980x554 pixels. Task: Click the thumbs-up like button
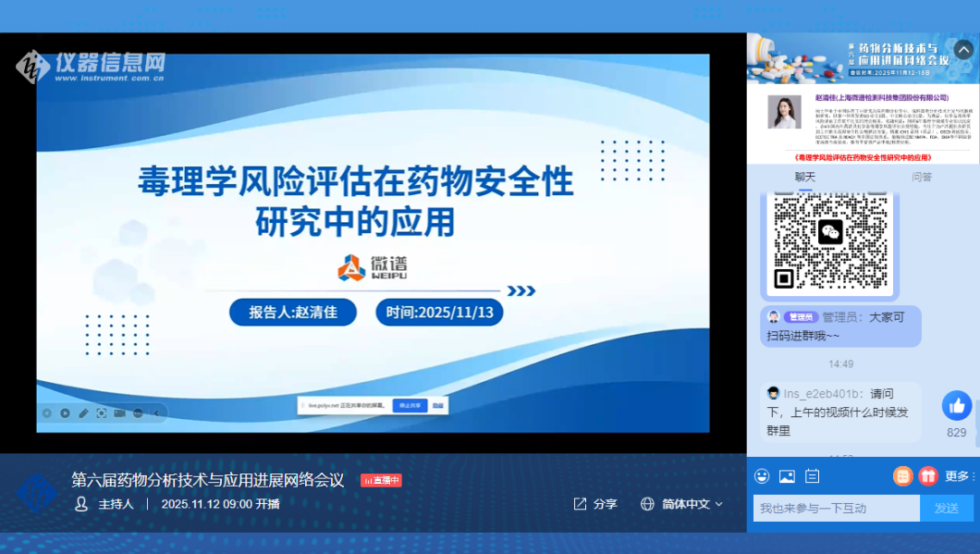coord(956,406)
